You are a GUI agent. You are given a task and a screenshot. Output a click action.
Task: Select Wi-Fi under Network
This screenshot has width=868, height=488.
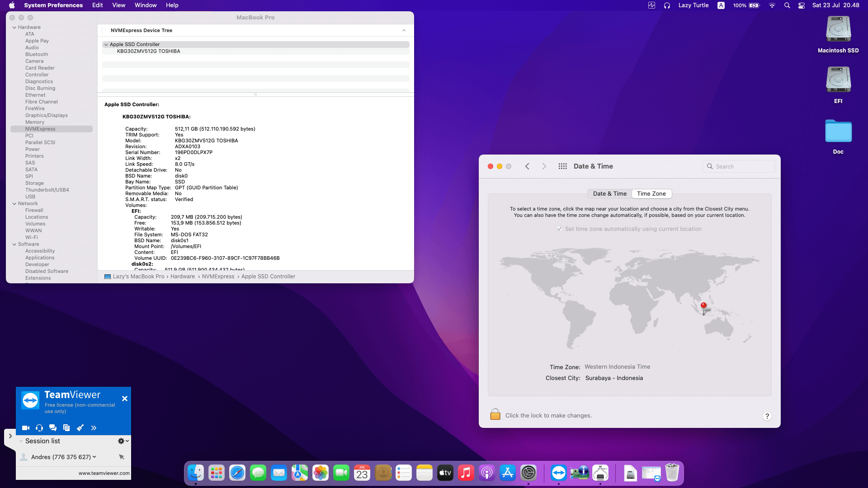[x=32, y=237]
